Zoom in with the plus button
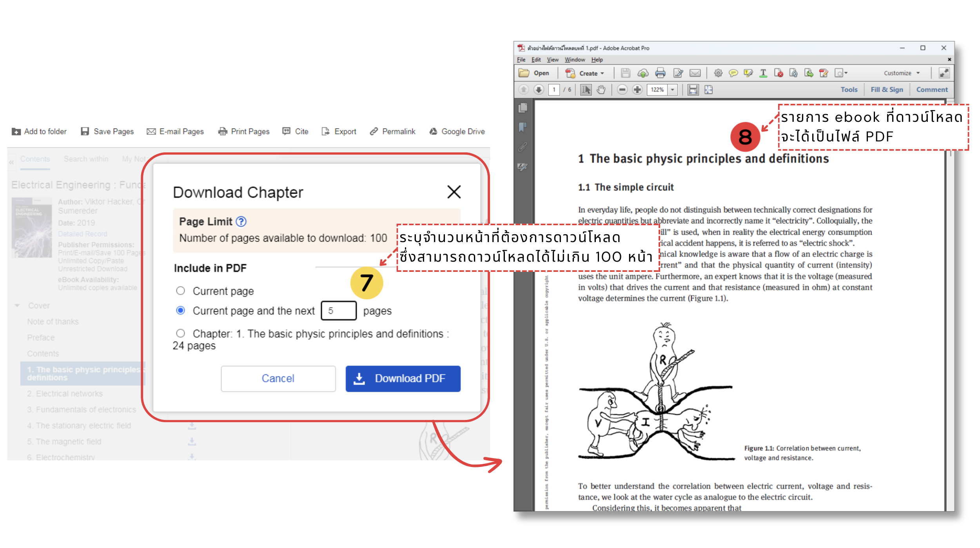 click(x=637, y=90)
